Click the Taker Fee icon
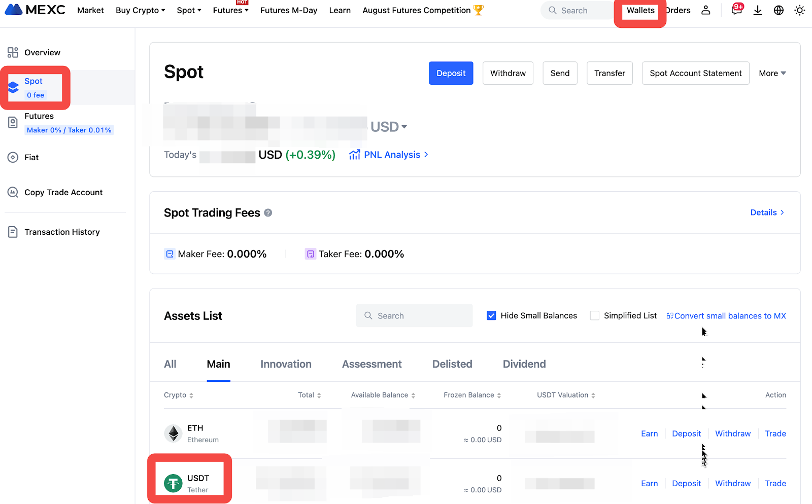812x504 pixels. (x=310, y=254)
